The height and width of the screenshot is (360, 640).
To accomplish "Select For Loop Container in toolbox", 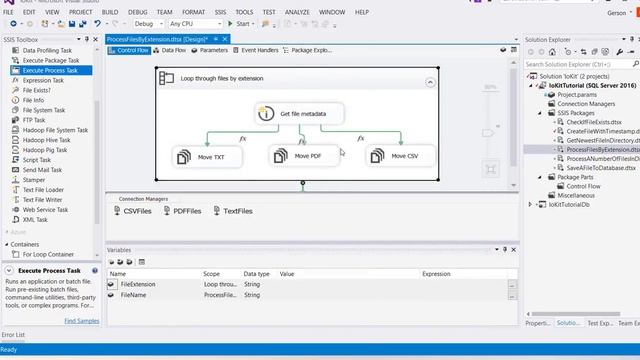I will click(x=48, y=254).
